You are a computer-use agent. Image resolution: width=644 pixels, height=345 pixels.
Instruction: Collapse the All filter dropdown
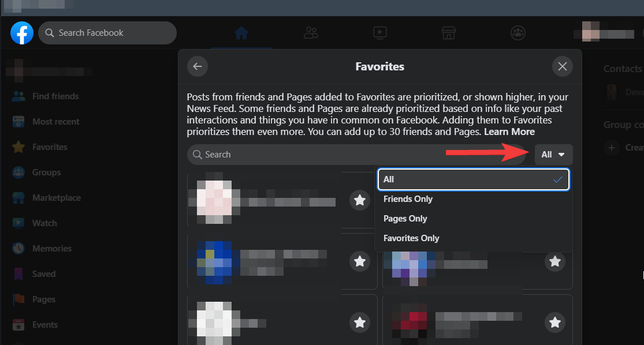[x=553, y=155]
